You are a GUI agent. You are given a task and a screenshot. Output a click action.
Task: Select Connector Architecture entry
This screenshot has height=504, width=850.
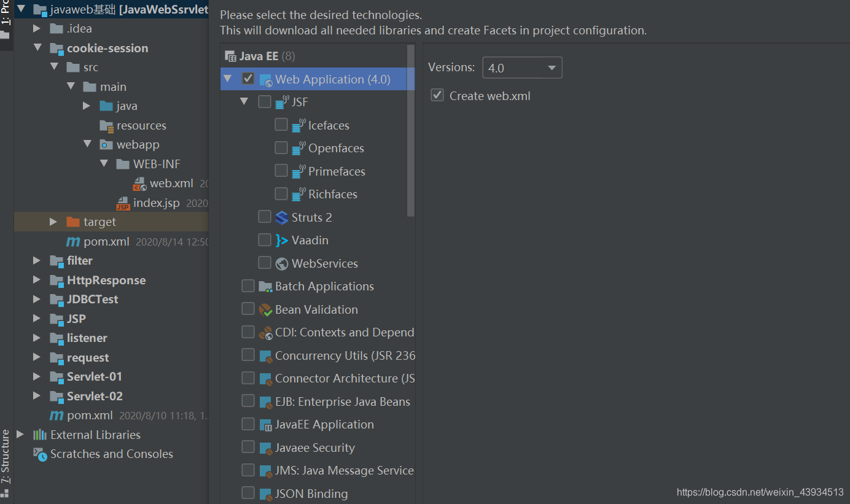345,379
